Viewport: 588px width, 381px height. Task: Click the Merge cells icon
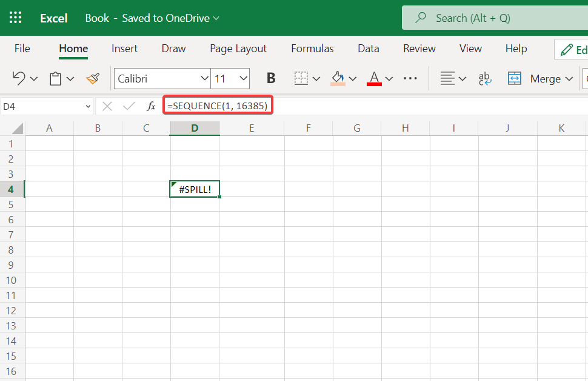(515, 78)
